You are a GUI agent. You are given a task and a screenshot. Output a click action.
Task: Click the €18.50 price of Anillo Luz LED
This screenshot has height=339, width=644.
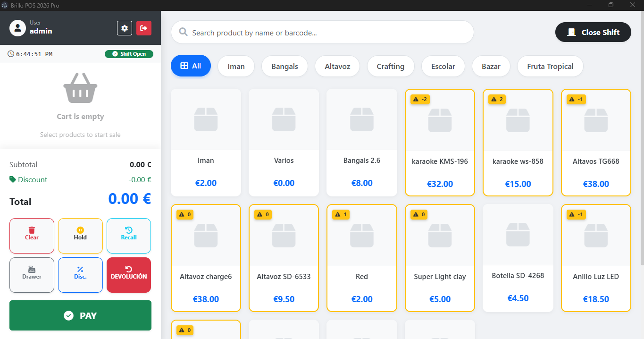[596, 299]
